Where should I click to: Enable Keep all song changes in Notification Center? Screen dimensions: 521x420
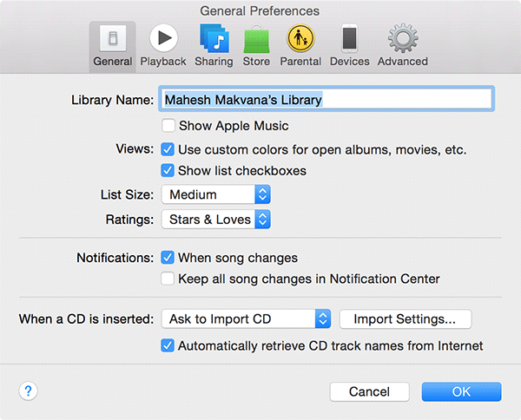point(168,279)
